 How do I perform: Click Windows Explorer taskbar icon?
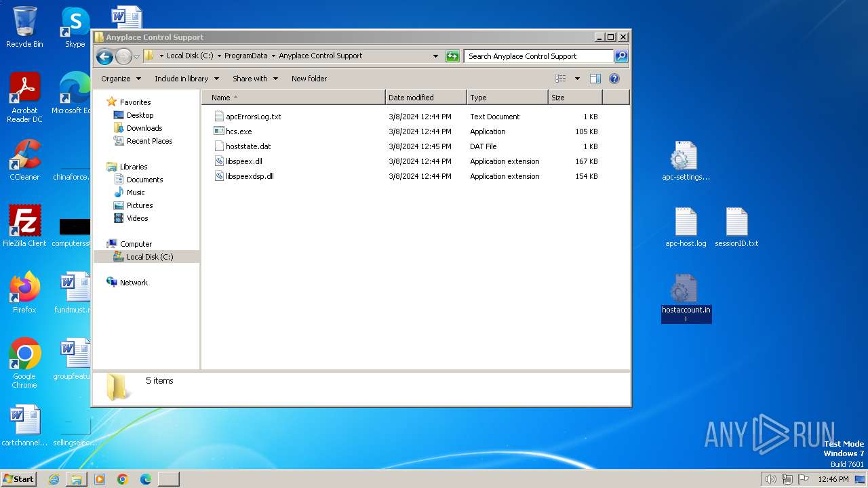click(x=77, y=479)
